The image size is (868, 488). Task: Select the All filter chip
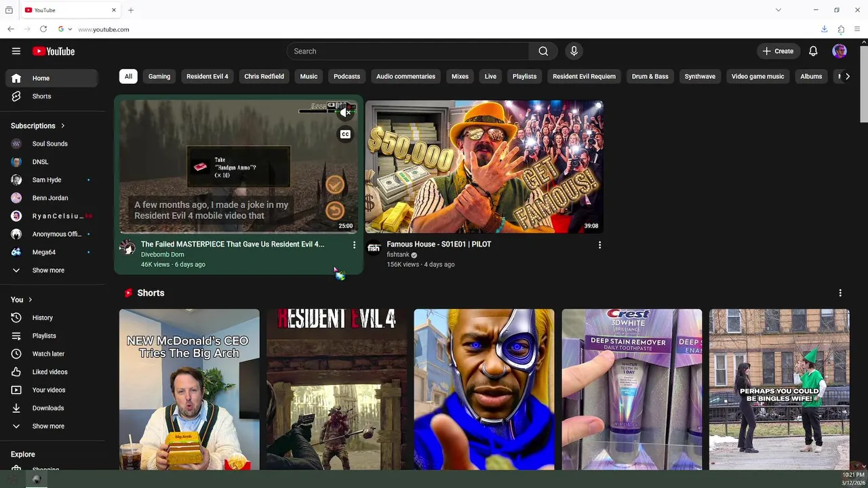coord(128,77)
